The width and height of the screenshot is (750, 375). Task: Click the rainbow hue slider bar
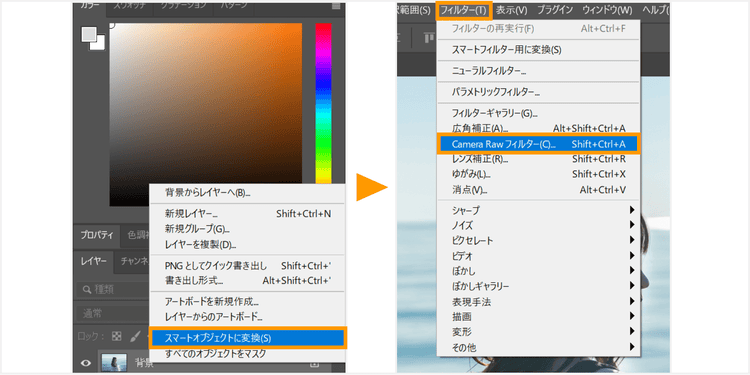[x=323, y=103]
